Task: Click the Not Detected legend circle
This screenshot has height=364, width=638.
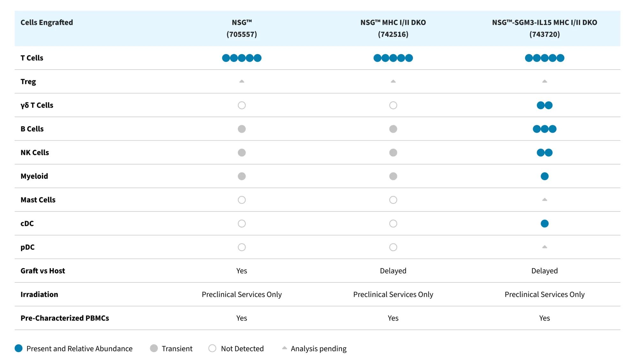Action: click(x=212, y=348)
